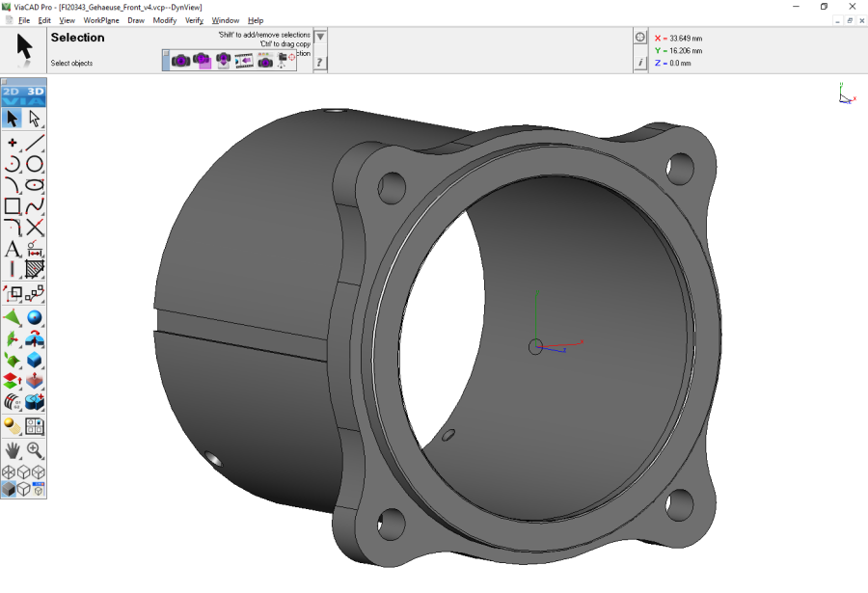The height and width of the screenshot is (593, 868).
Task: Select the Hatch fill tool
Action: pyautogui.click(x=35, y=270)
